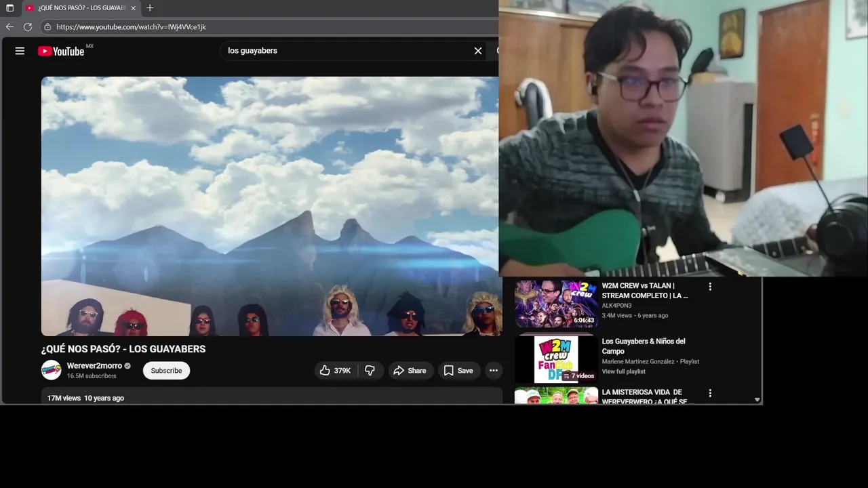Open more actions menu below video

click(494, 371)
